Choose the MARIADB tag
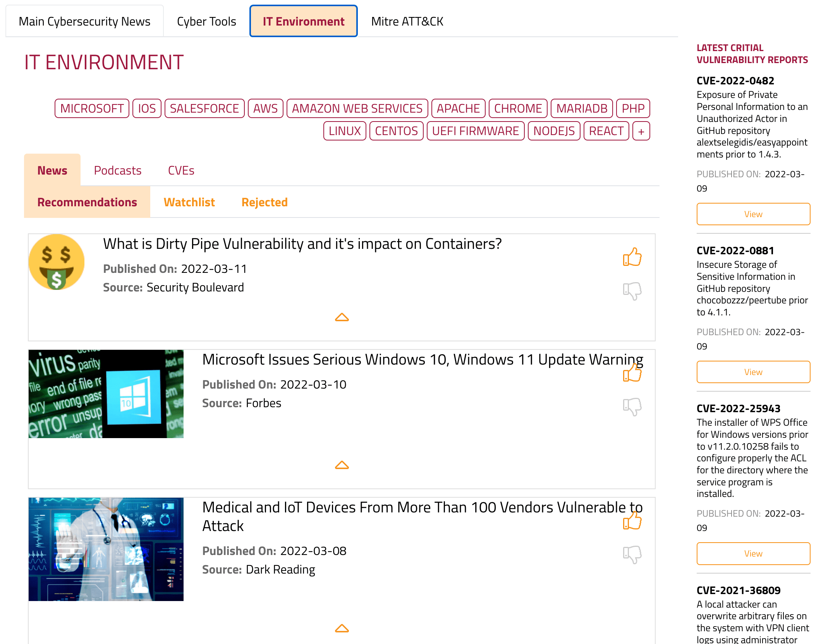This screenshot has height=644, width=821. pos(582,108)
